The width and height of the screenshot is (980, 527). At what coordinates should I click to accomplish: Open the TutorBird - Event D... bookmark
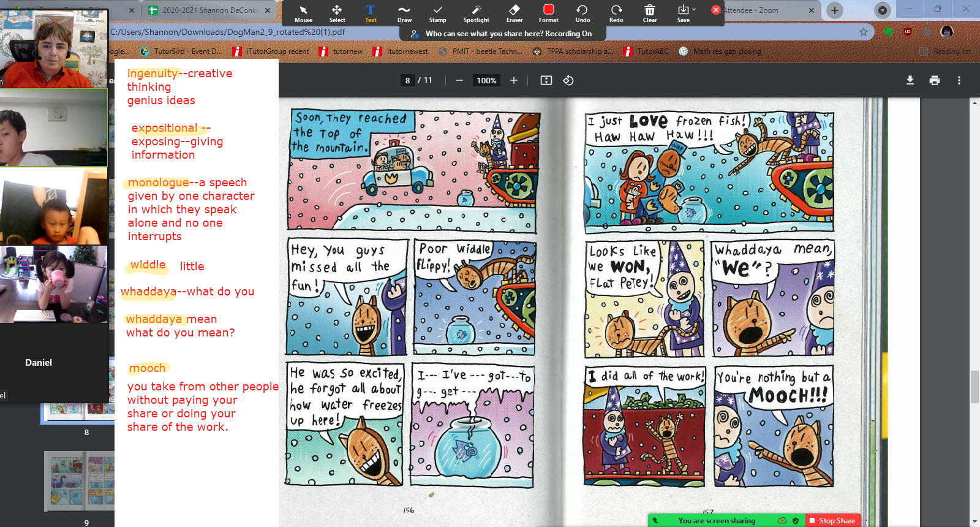(x=181, y=51)
